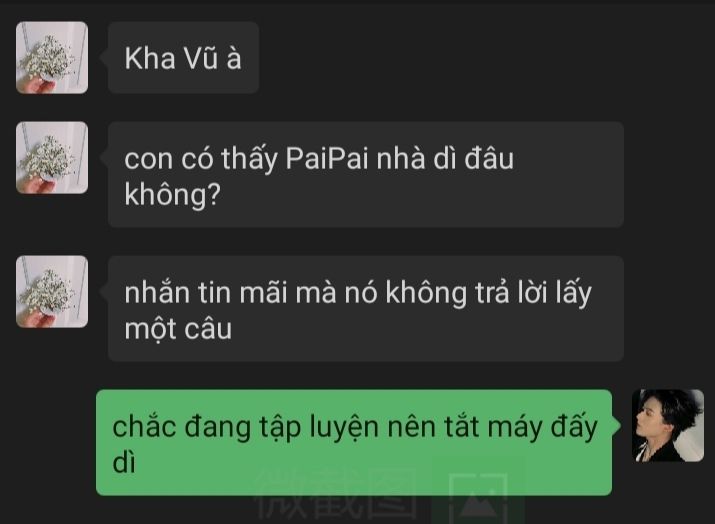This screenshot has width=715, height=524.
Task: Select the "con có thấy PaiPai" message bubble
Action: [366, 174]
